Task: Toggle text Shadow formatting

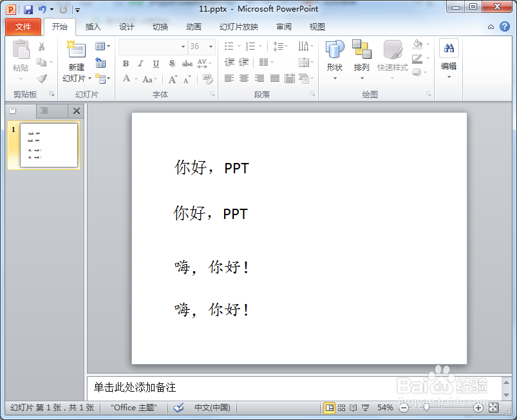Action: 171,63
